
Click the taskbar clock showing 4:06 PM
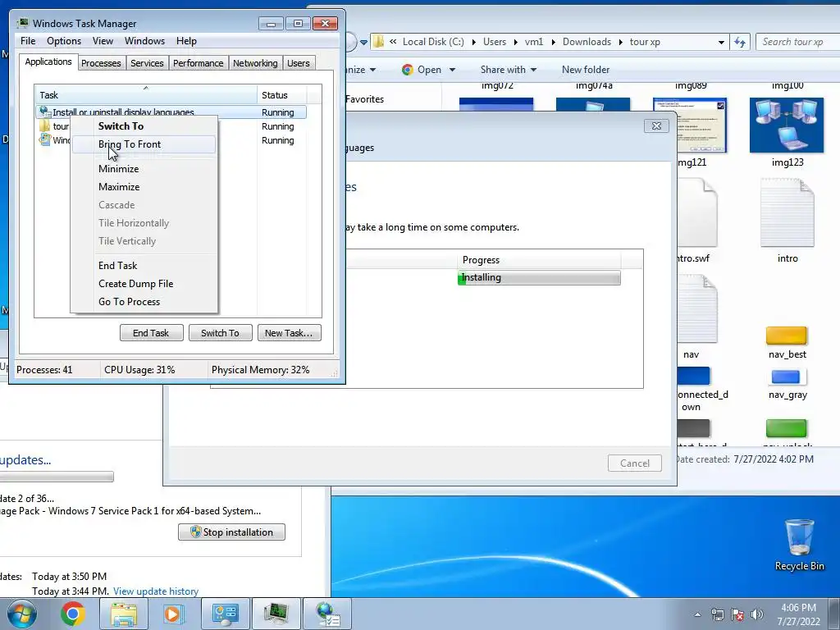(798, 614)
